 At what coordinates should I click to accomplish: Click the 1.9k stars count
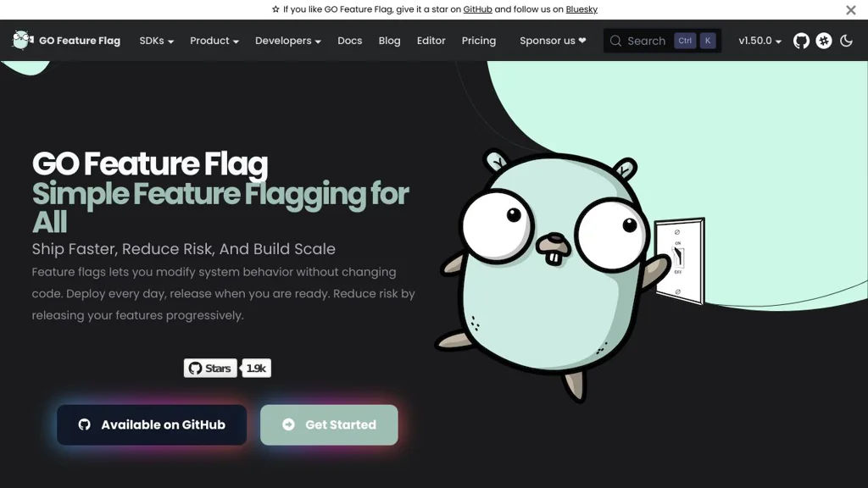coord(256,368)
